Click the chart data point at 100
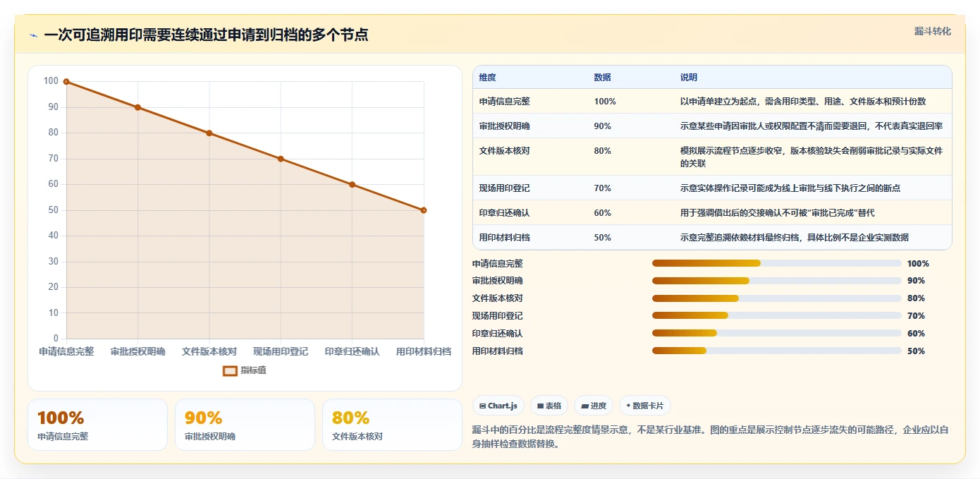The height and width of the screenshot is (479, 980). 66,82
